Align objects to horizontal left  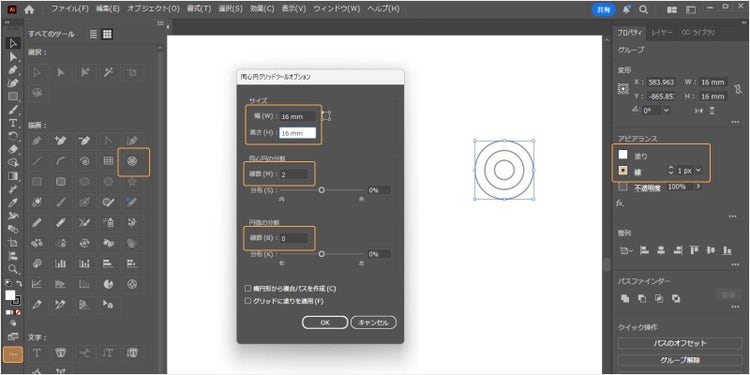[644, 250]
